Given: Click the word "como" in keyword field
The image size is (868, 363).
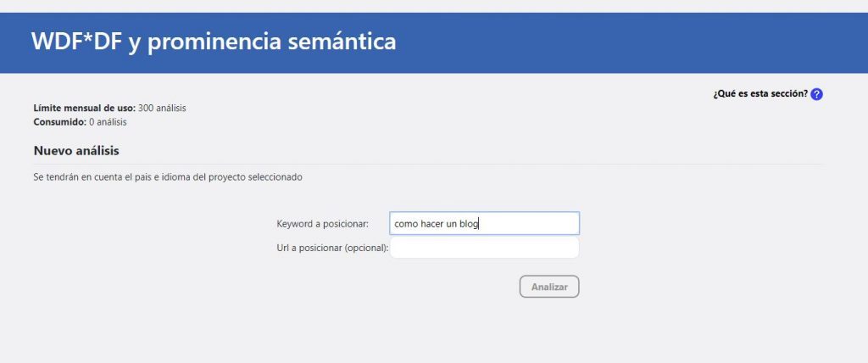Looking at the screenshot, I should 406,224.
